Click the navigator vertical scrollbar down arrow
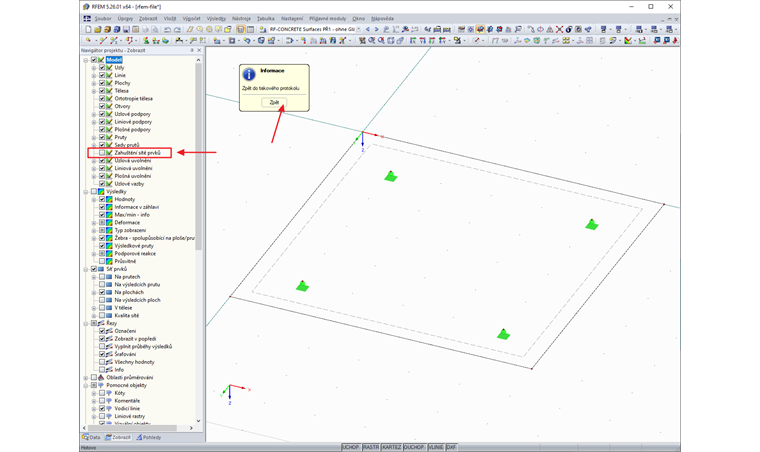The width and height of the screenshot is (760, 452). [x=198, y=421]
